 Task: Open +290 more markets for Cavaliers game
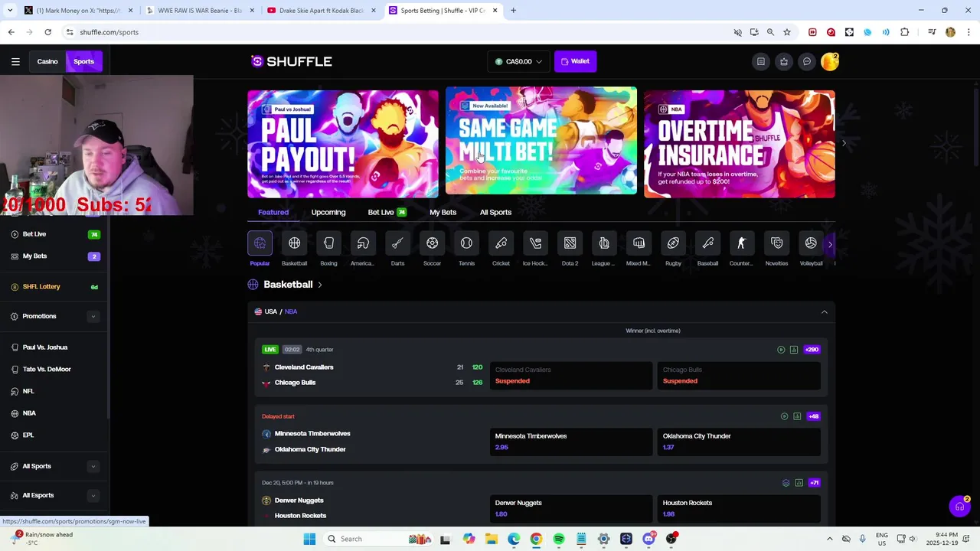[x=812, y=350]
